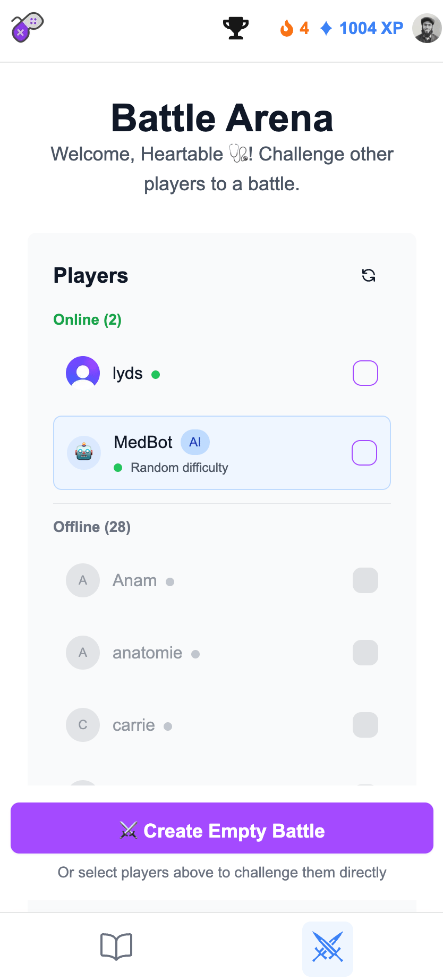Click the lyds player avatar
The image size is (443, 980).
point(83,373)
